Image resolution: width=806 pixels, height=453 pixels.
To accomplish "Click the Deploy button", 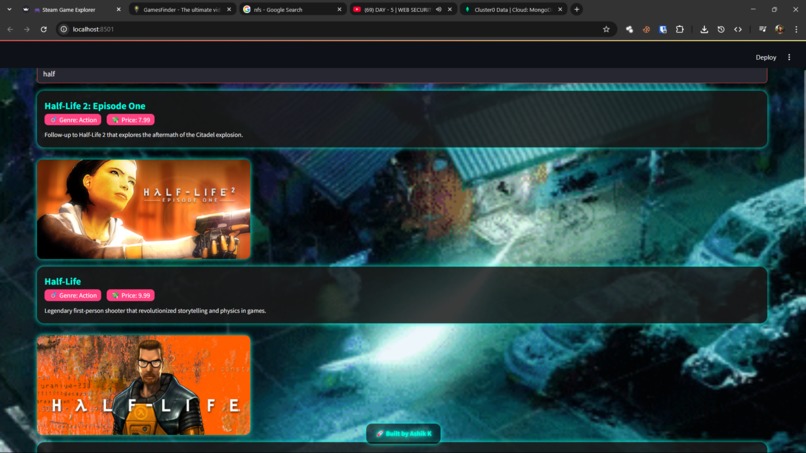I will point(765,57).
